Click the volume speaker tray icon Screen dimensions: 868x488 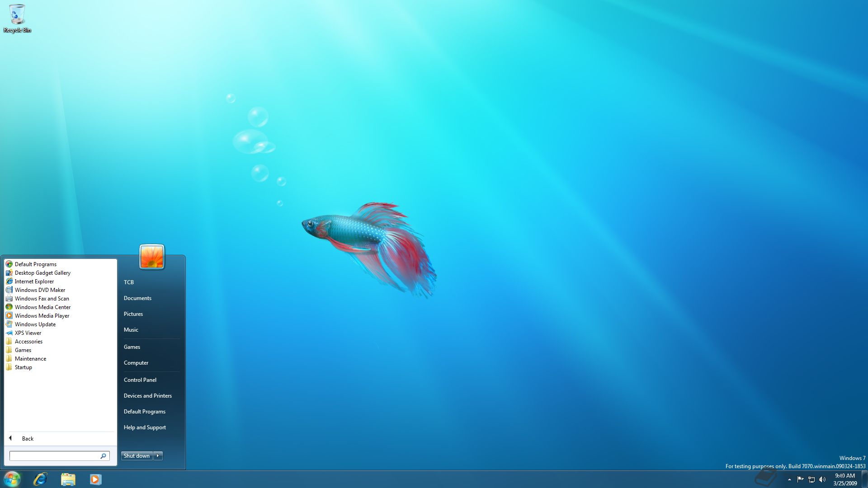pyautogui.click(x=822, y=479)
